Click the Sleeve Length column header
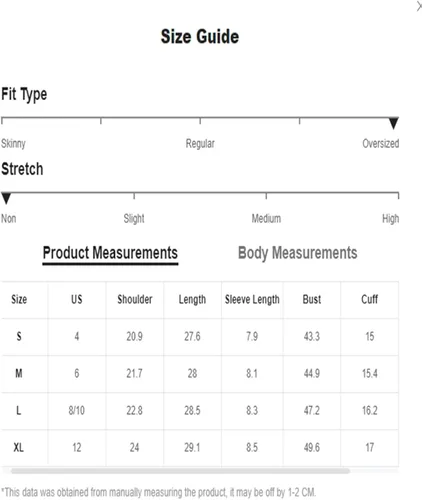Image resolution: width=422 pixels, height=500 pixels. pyautogui.click(x=252, y=299)
